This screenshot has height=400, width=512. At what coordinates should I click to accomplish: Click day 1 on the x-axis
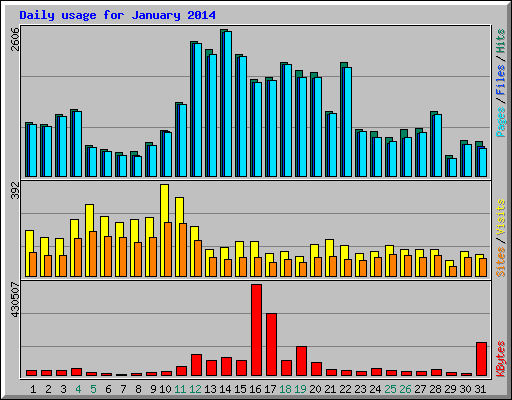33,389
